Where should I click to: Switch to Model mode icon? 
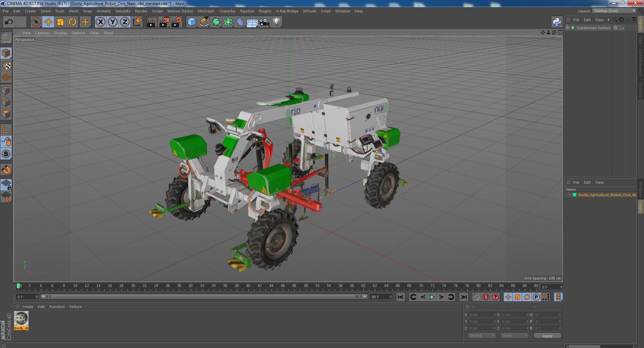click(x=6, y=53)
